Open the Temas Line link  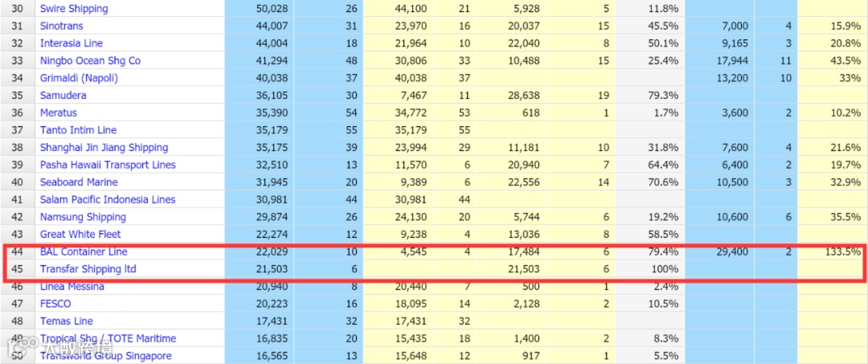(x=67, y=321)
